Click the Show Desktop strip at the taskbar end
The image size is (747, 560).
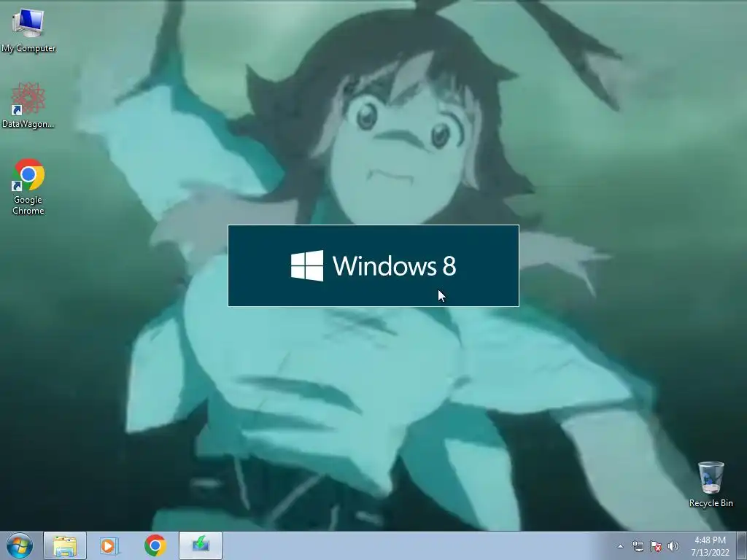tap(743, 545)
